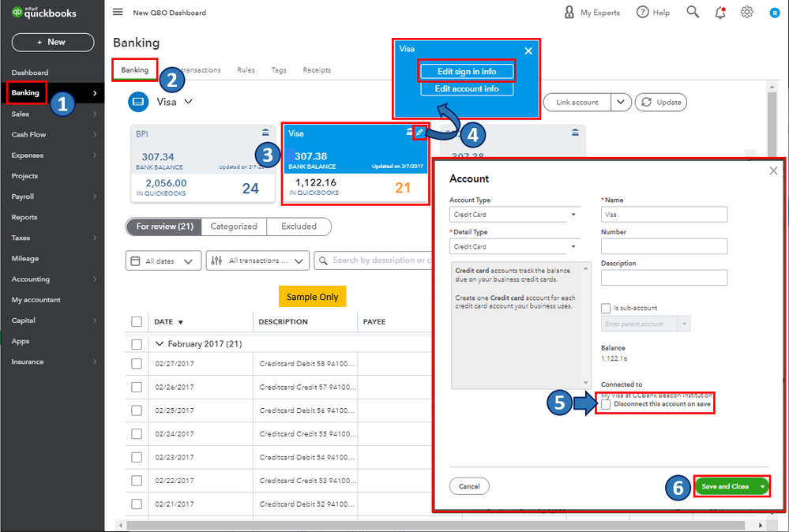Tick the February 2017 group checkbox

pyautogui.click(x=137, y=344)
